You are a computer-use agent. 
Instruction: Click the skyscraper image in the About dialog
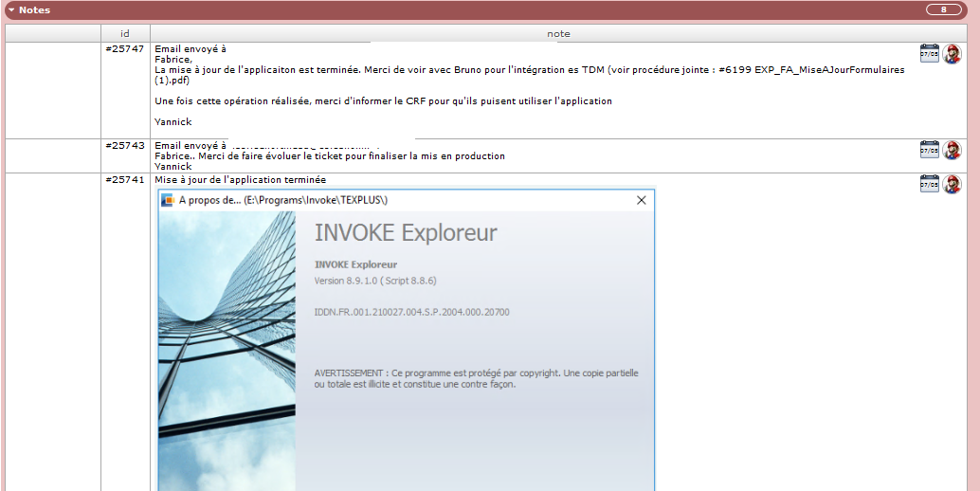(227, 351)
